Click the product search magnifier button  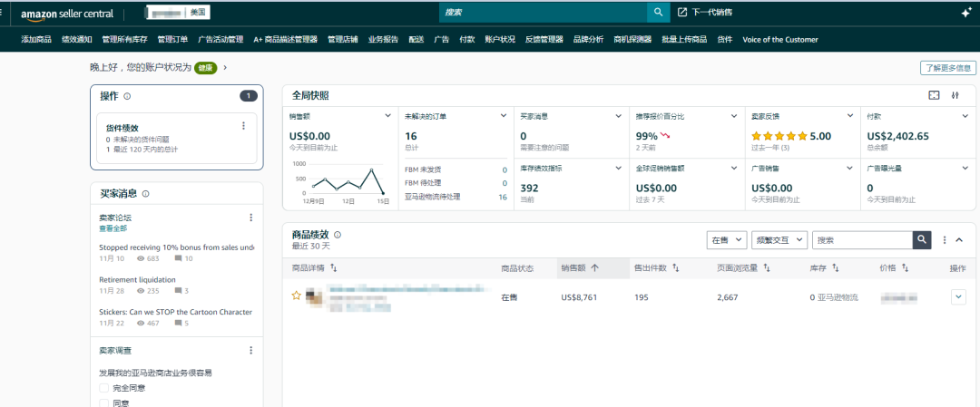[922, 239]
